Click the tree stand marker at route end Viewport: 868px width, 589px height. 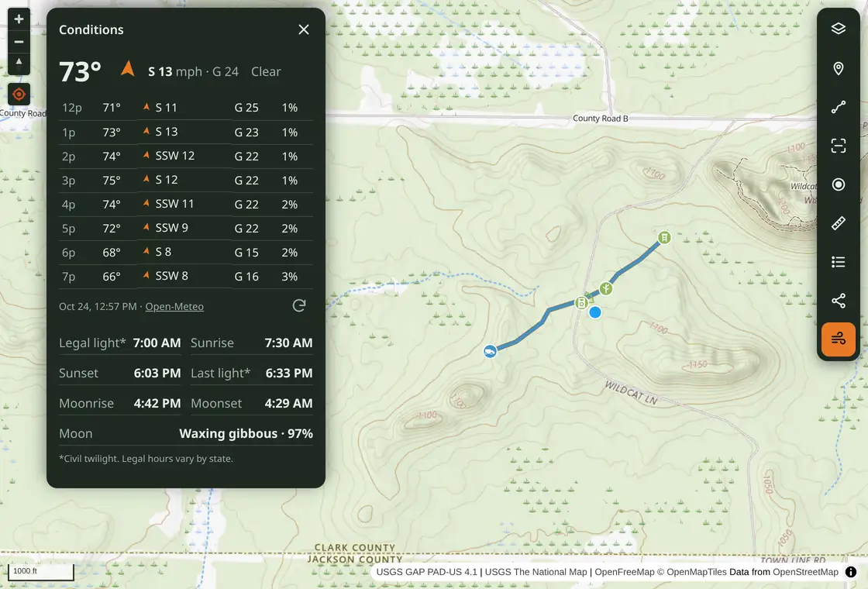pos(664,237)
